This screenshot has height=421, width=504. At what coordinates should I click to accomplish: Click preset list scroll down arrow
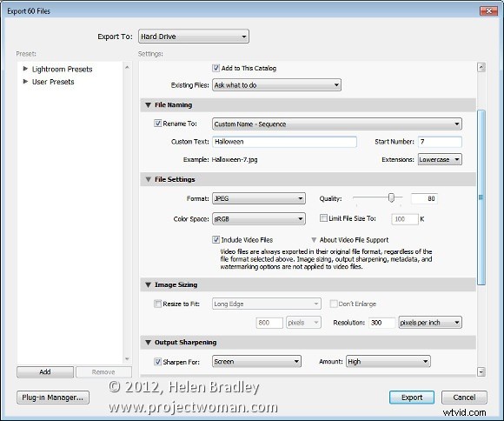click(127, 358)
